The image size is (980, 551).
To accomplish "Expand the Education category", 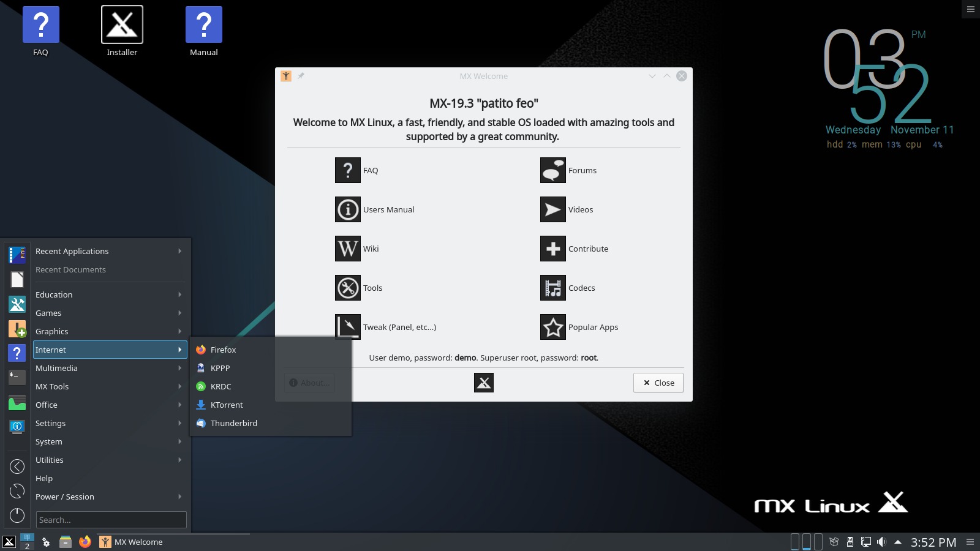I will 110,294.
